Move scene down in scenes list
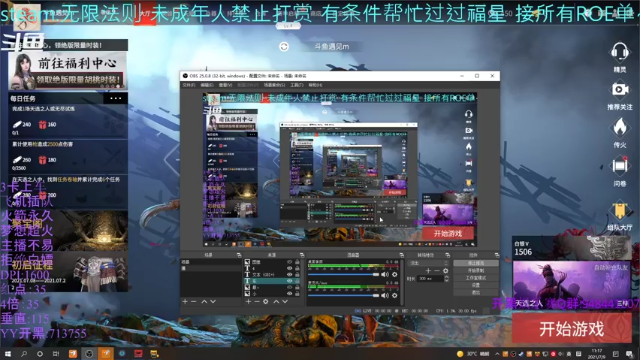This screenshot has width=640, height=360. [x=213, y=302]
